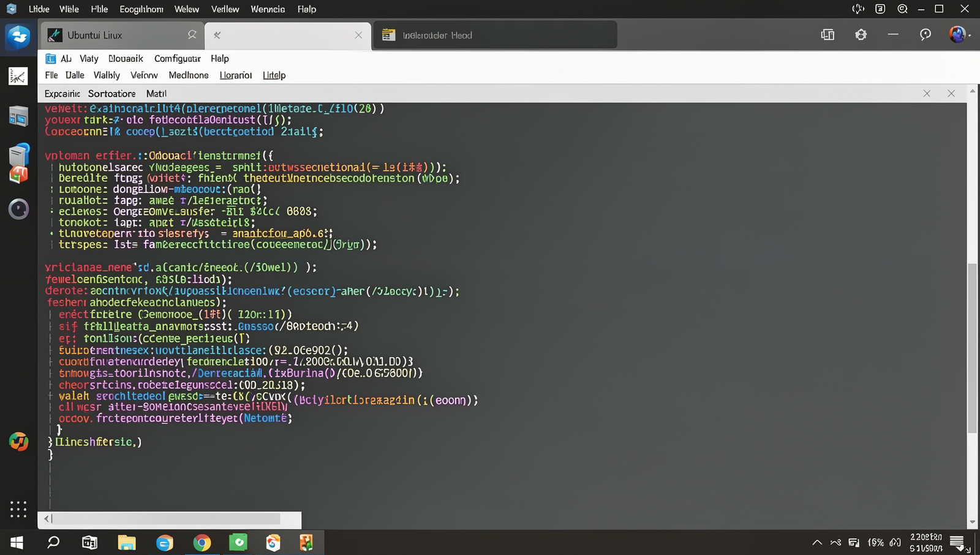Click the vertical scrollbar thumb
The width and height of the screenshot is (980, 555).
[973, 348]
